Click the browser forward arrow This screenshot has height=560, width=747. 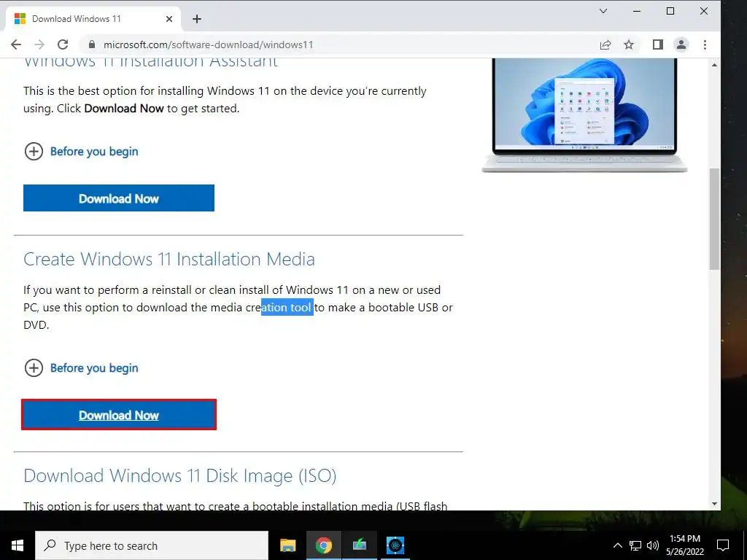39,44
